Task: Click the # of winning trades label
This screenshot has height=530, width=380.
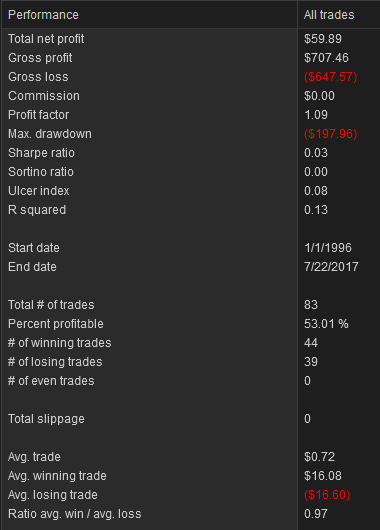Action: [60, 343]
